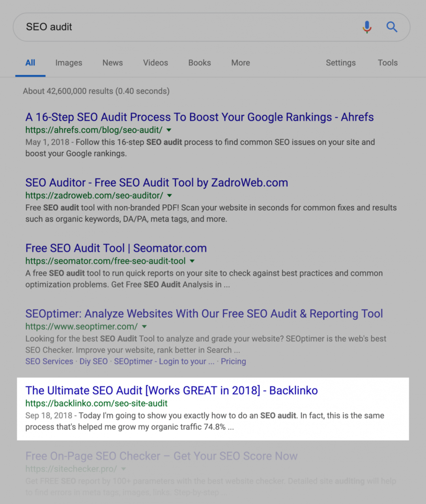Screen dimensions: 426x504
Task: Expand dropdown arrow beside ahrefs.com URL
Action: [169, 130]
